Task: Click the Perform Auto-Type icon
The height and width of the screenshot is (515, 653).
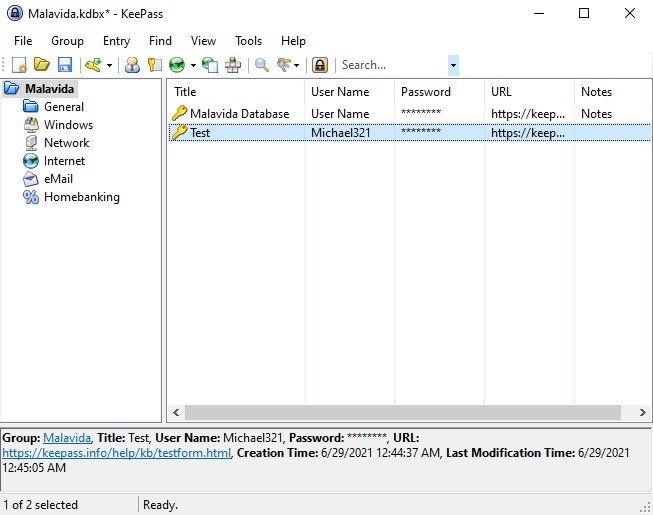Action: point(233,65)
